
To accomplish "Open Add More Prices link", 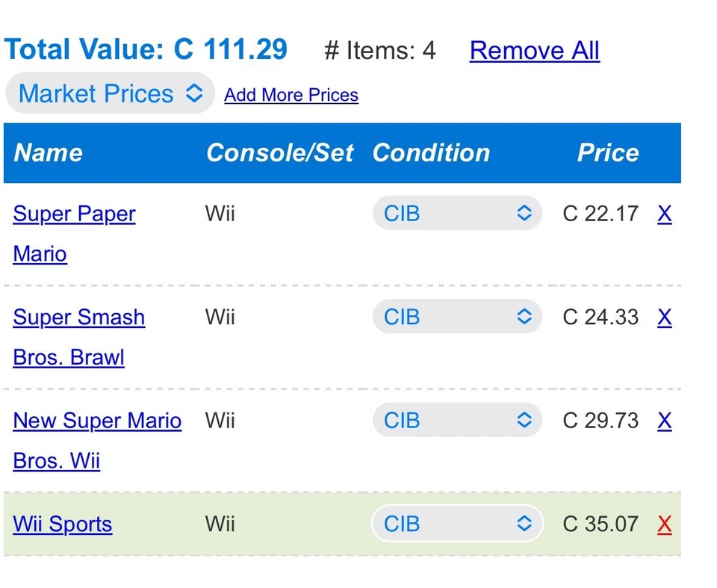I will (x=291, y=95).
